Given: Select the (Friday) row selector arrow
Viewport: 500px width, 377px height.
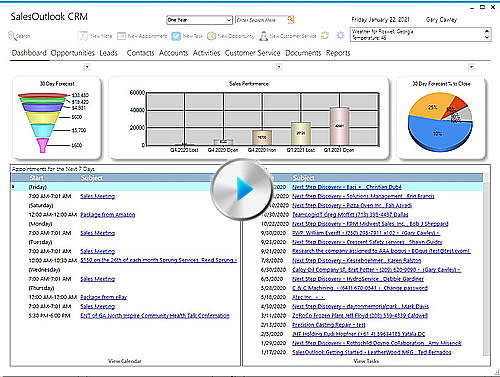Looking at the screenshot, I should [x=13, y=187].
